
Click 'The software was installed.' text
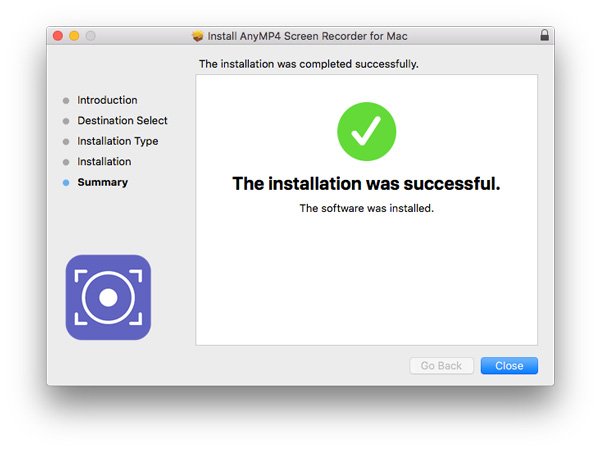[367, 208]
